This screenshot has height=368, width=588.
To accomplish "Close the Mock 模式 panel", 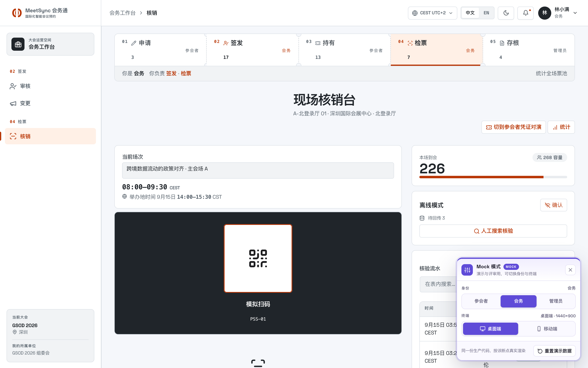I will click(570, 270).
